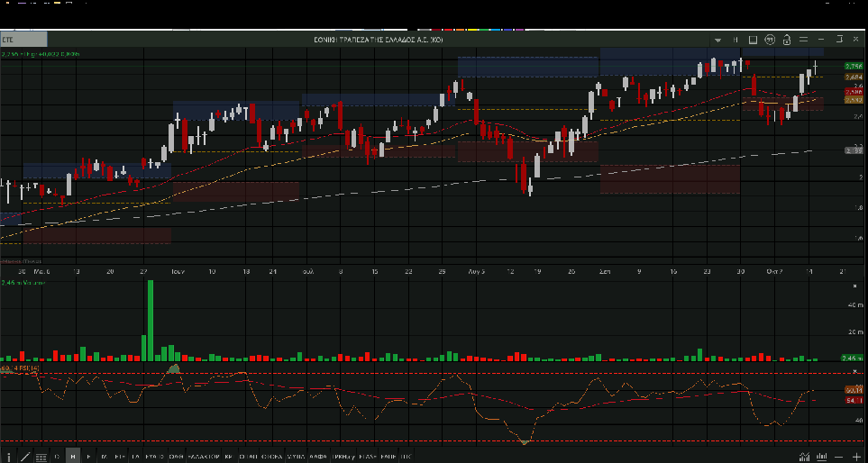Toggle the chart lock icon
This screenshot has height=463, width=868.
[787, 40]
